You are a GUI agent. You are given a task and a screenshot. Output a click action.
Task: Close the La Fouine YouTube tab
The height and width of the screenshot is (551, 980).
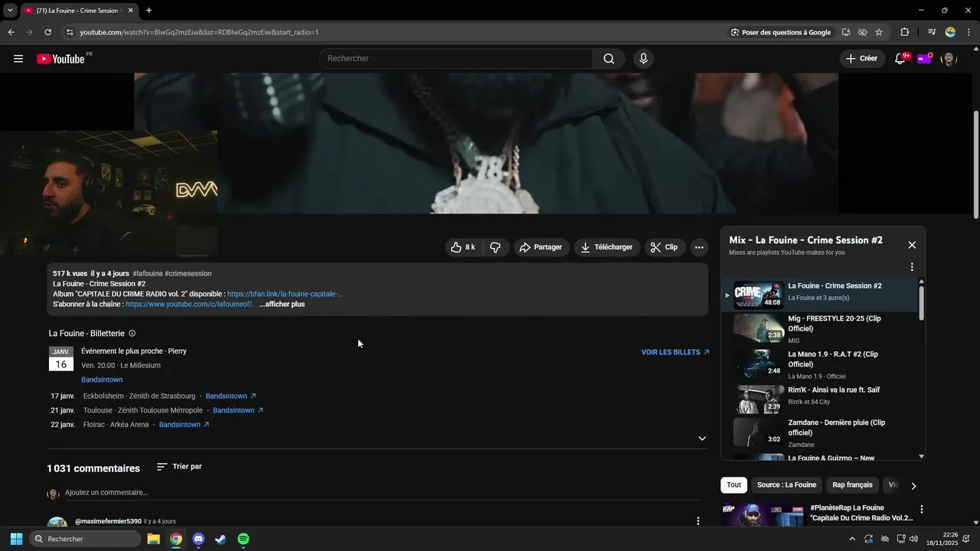point(130,11)
